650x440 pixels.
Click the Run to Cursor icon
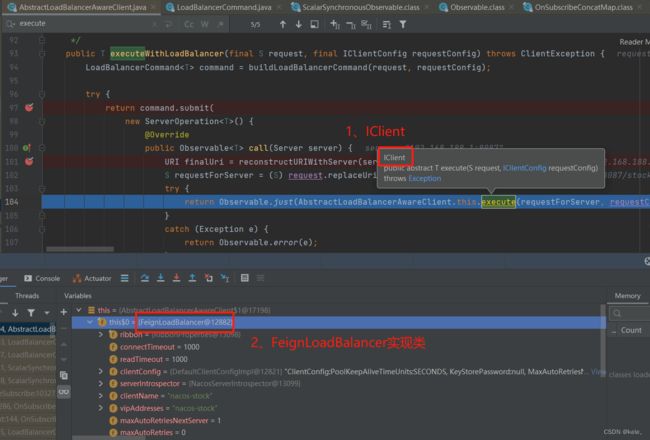pos(225,278)
